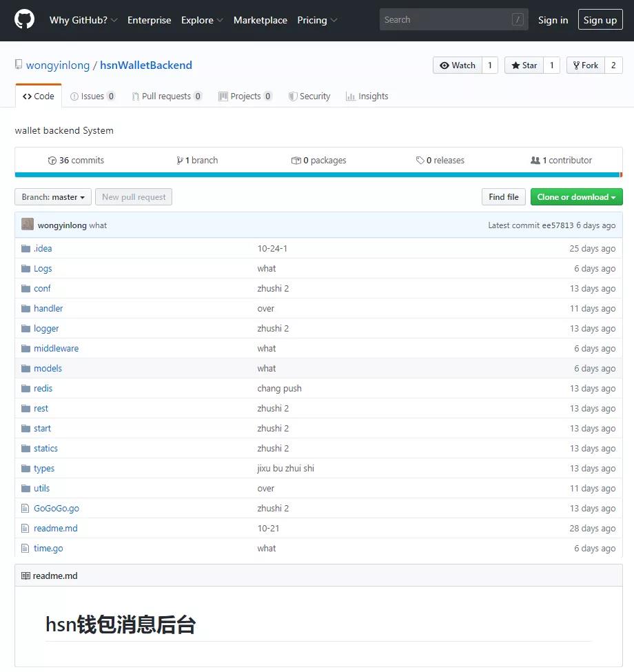634x672 pixels.
Task: Click the models folder icon
Action: (x=25, y=369)
